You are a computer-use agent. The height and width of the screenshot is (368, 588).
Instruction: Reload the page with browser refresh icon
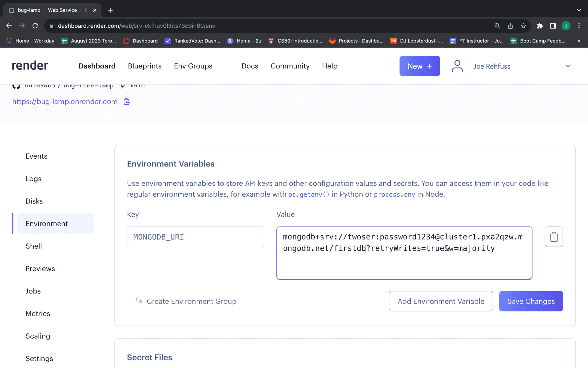tap(35, 26)
